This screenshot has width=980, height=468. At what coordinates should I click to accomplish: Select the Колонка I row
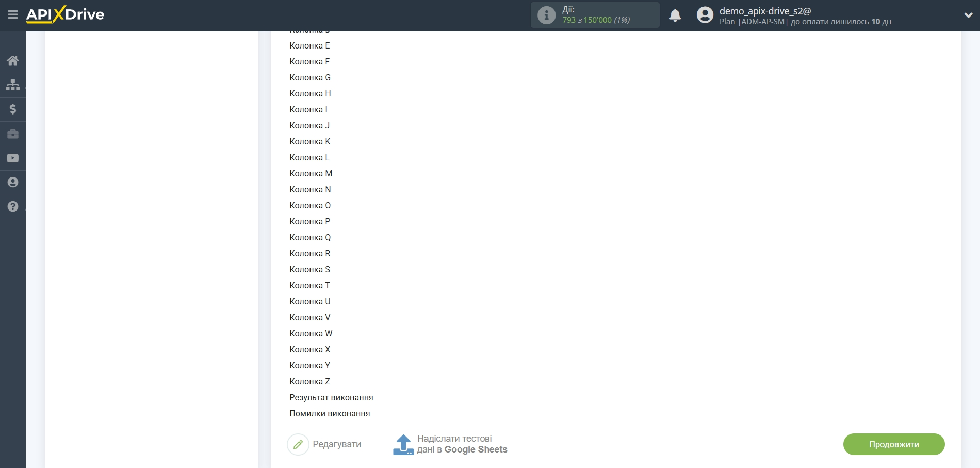point(616,110)
